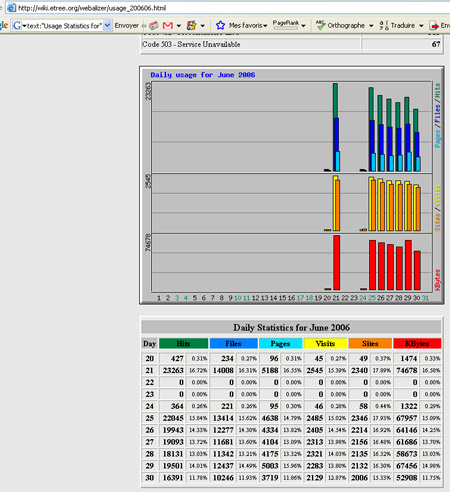Click Hits value 23263 in day 21 row
This screenshot has height=492, width=450.
[173, 370]
